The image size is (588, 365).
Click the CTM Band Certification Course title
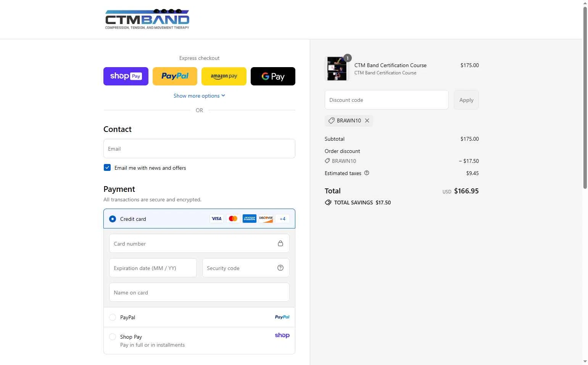pyautogui.click(x=390, y=65)
